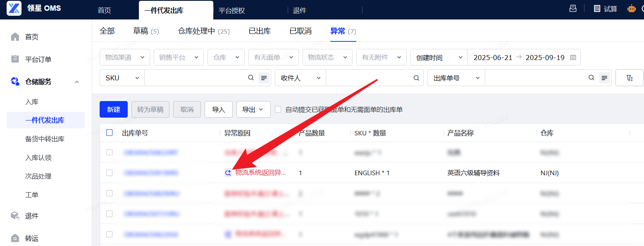Click the 转为草稿 button
The image size is (644, 246).
coord(150,109)
